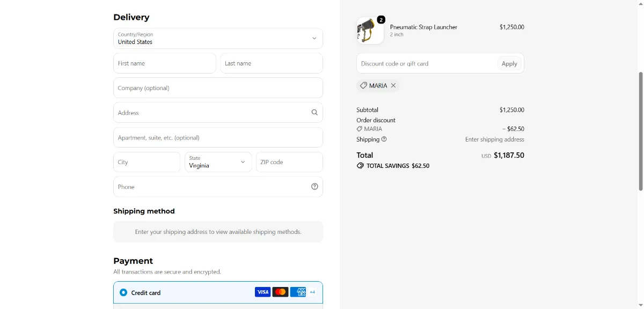
Task: Click the Delivery section heading
Action: click(x=131, y=17)
